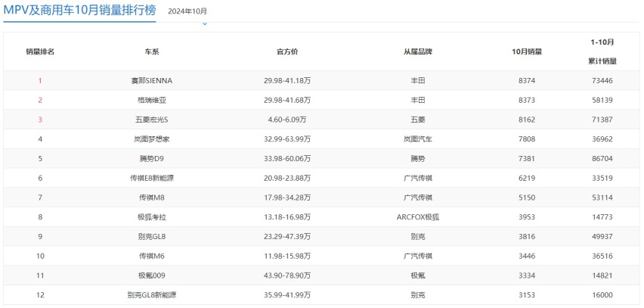
Task: Open the 极狐考拉 car series link
Action: tap(152, 217)
